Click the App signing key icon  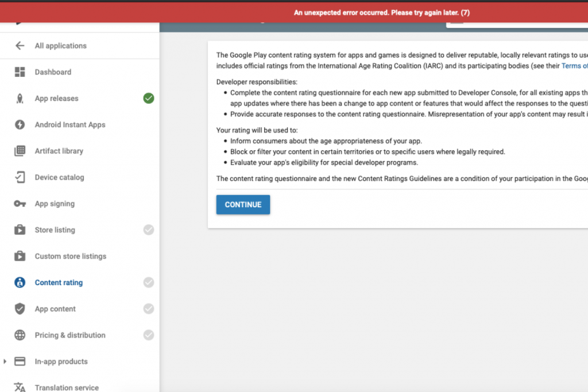20,204
